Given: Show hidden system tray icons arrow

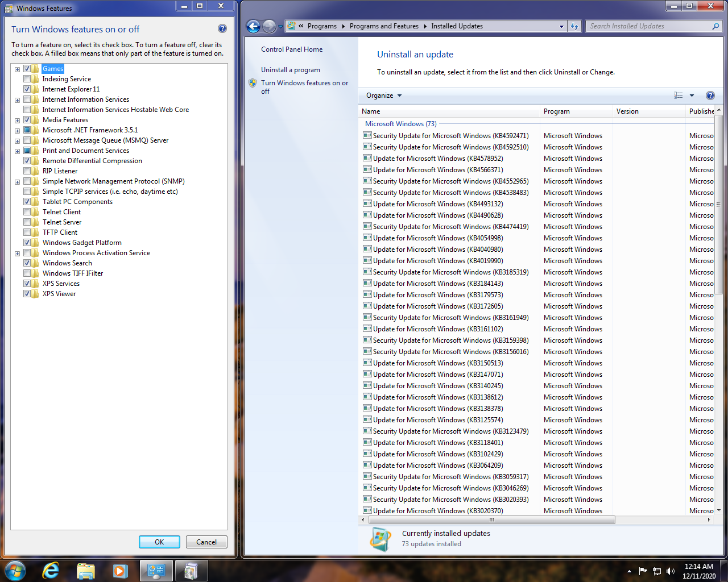Looking at the screenshot, I should click(x=629, y=571).
